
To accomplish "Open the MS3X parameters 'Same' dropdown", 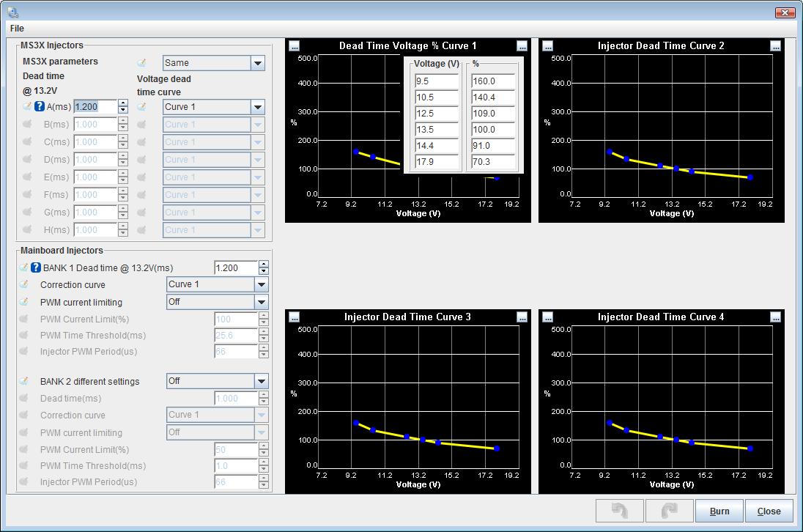I will (x=257, y=63).
